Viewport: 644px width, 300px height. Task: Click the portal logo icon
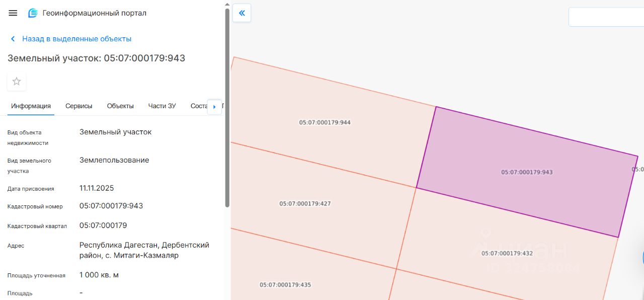(x=33, y=13)
